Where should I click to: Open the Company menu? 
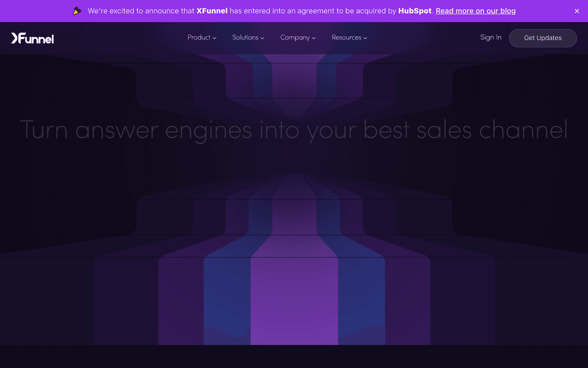point(298,37)
